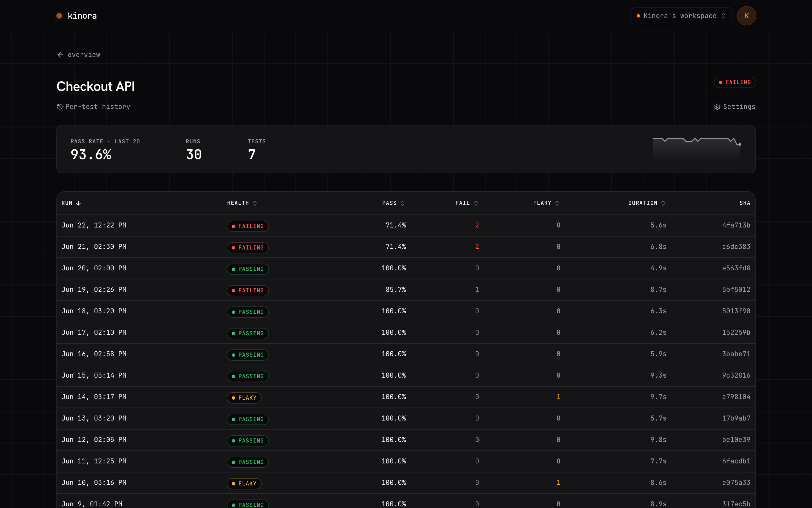This screenshot has width=812, height=508.
Task: Sort table by FLAKY column
Action: pyautogui.click(x=546, y=203)
